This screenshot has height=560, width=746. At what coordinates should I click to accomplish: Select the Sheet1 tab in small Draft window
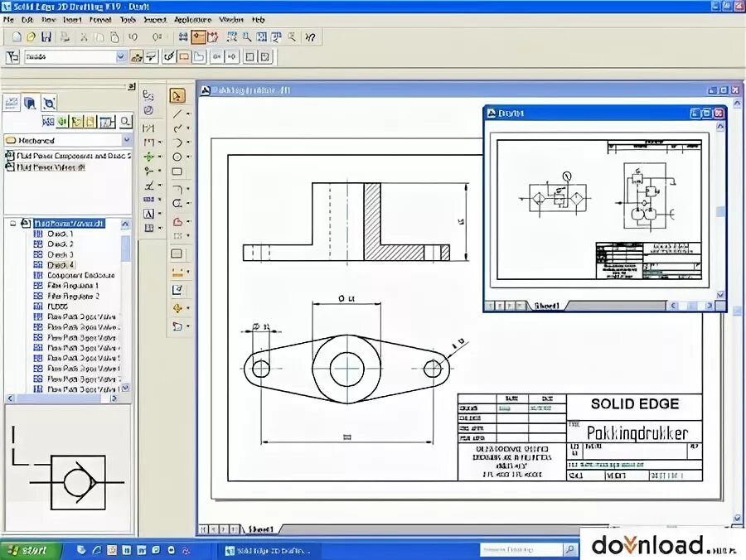547,306
